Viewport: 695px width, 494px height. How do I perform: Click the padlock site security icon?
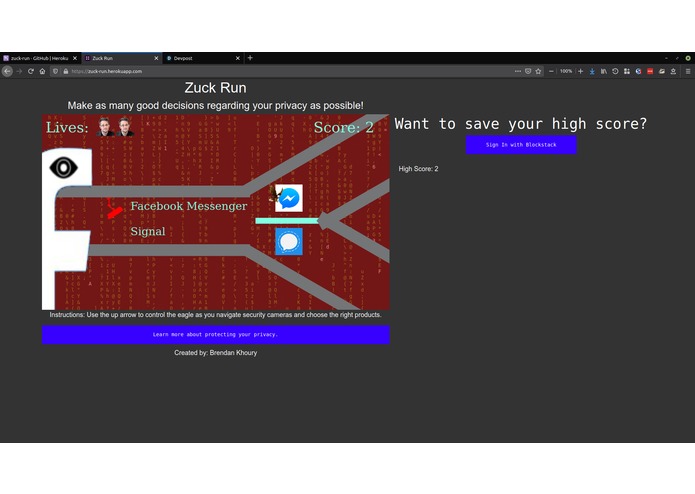click(66, 71)
